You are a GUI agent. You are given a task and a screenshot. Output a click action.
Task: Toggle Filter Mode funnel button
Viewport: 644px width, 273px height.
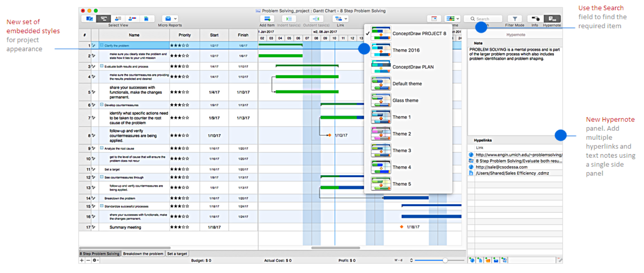click(x=515, y=18)
